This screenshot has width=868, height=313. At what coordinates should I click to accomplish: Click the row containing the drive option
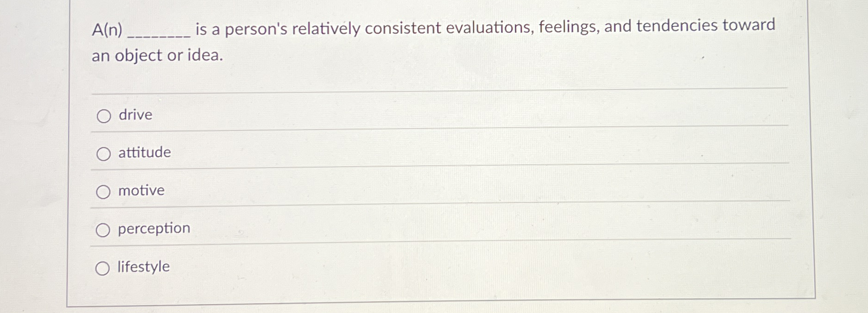click(x=324, y=115)
